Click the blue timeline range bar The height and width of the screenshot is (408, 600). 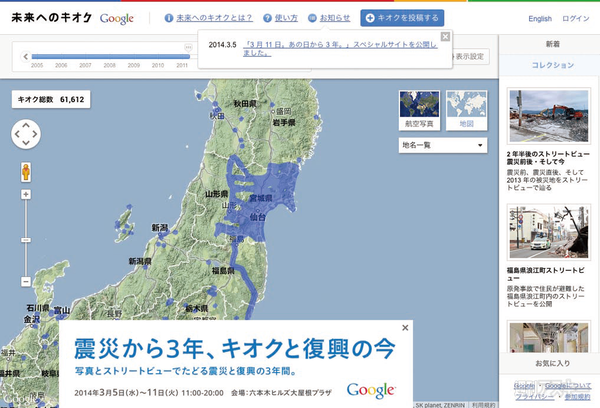pos(111,57)
